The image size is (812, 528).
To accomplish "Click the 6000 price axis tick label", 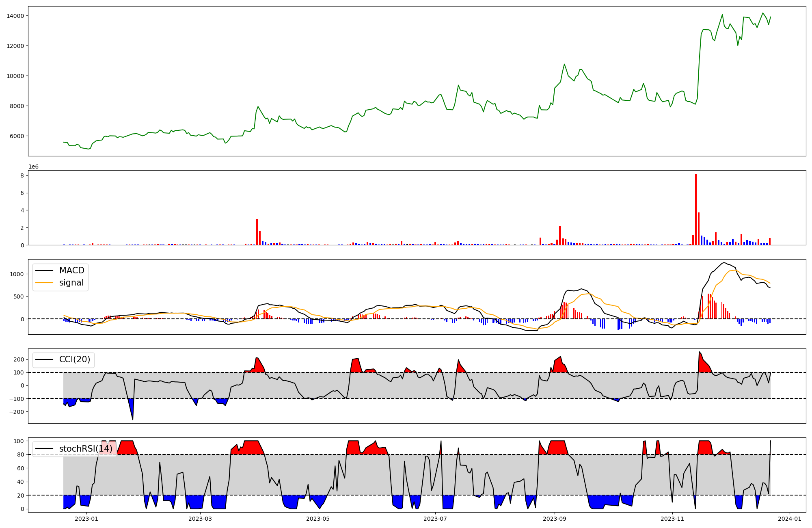I will pyautogui.click(x=17, y=136).
